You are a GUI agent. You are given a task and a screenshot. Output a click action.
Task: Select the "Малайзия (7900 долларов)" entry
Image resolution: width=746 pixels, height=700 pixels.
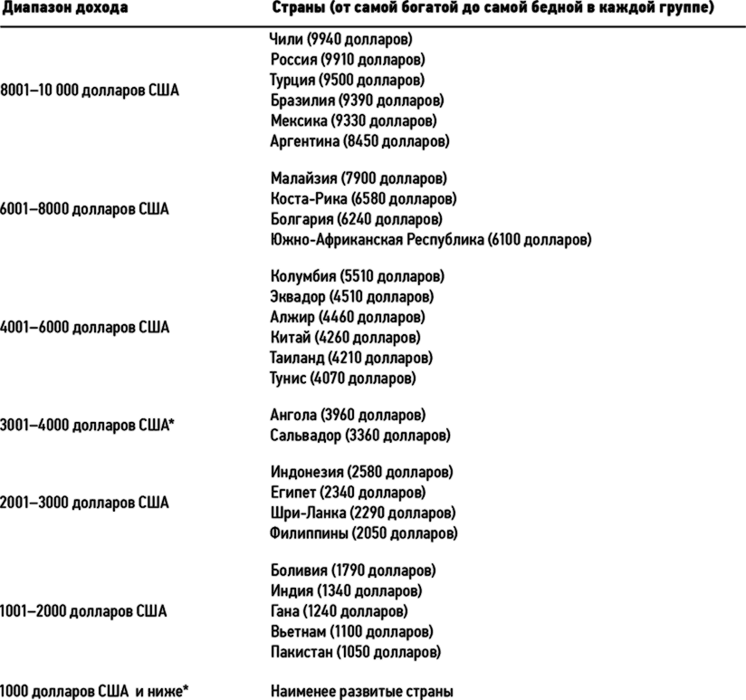click(359, 178)
